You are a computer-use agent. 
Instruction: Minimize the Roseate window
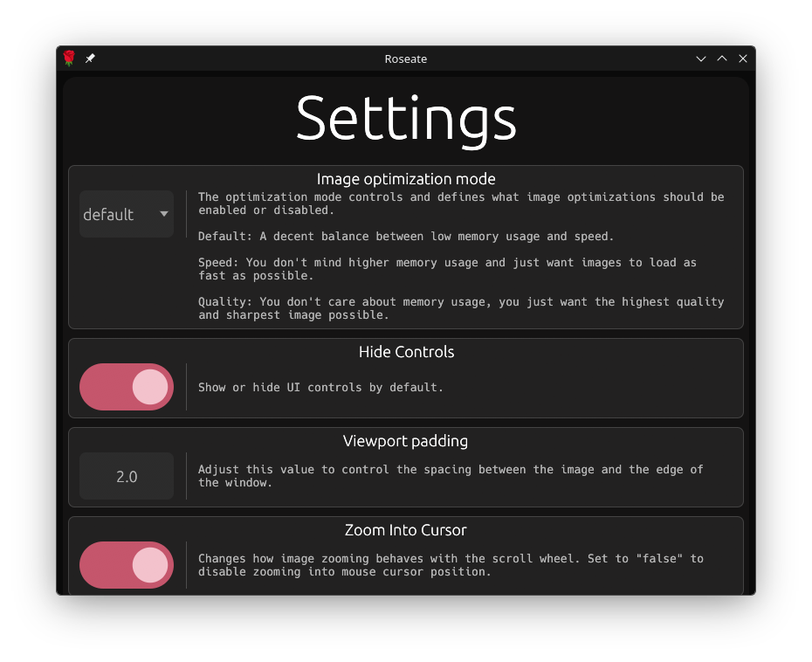pos(700,59)
